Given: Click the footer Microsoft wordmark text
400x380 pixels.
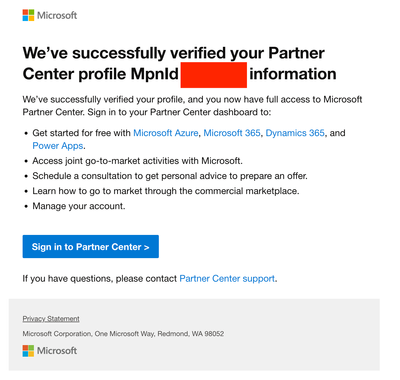Looking at the screenshot, I should coord(57,351).
